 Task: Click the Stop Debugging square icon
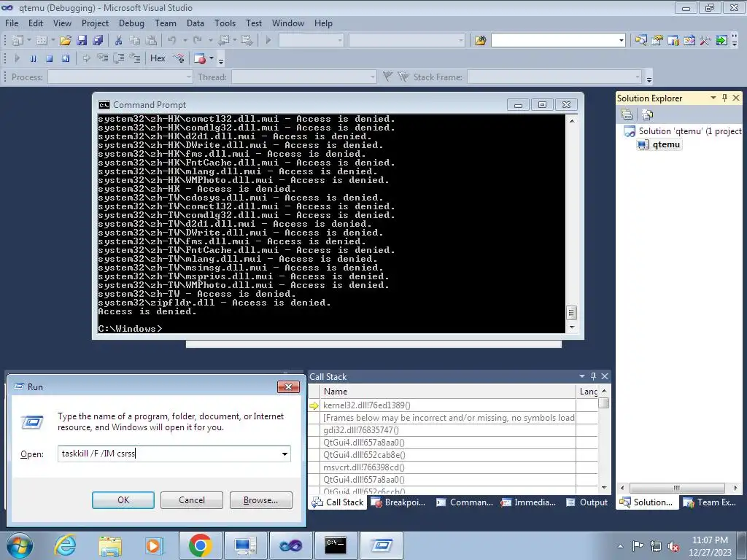click(50, 58)
